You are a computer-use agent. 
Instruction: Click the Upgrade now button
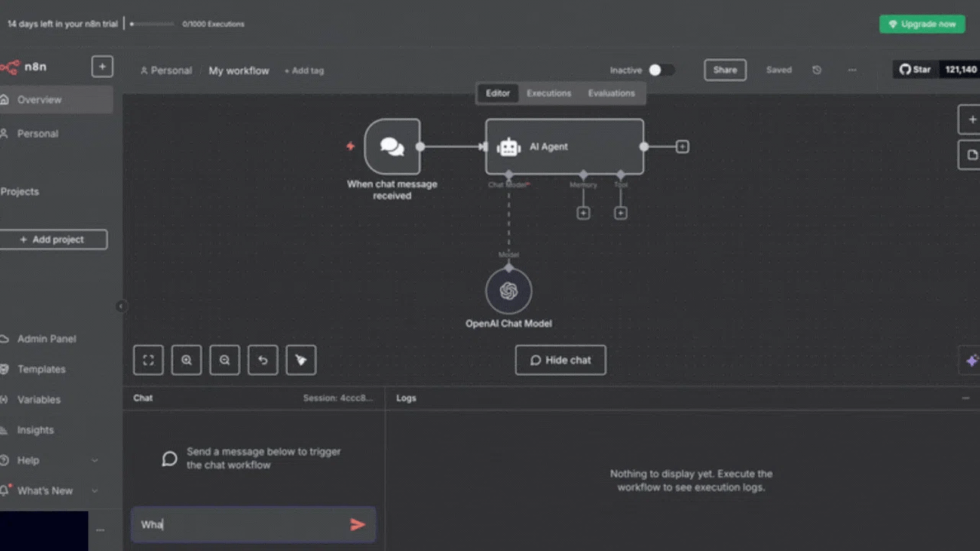click(x=922, y=24)
